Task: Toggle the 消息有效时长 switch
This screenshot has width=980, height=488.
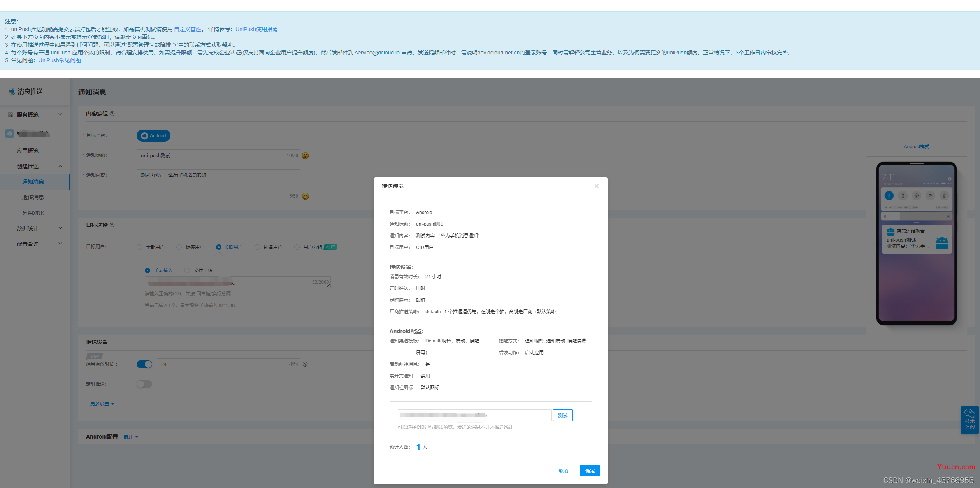Action: tap(144, 364)
